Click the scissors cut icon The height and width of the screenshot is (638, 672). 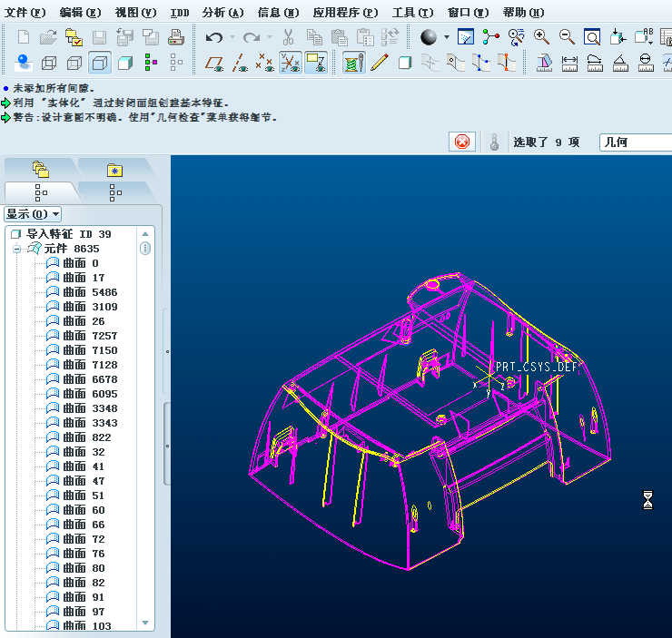point(289,37)
